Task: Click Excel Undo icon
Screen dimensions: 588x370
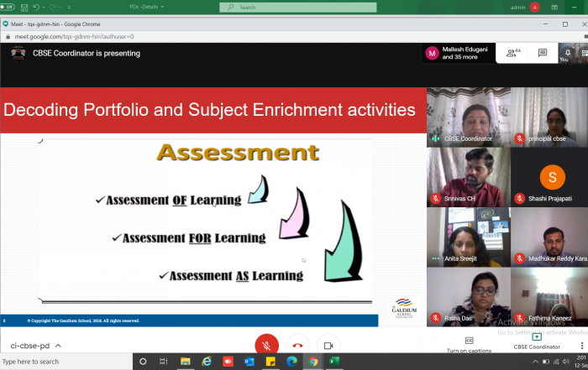Action: pyautogui.click(x=35, y=7)
